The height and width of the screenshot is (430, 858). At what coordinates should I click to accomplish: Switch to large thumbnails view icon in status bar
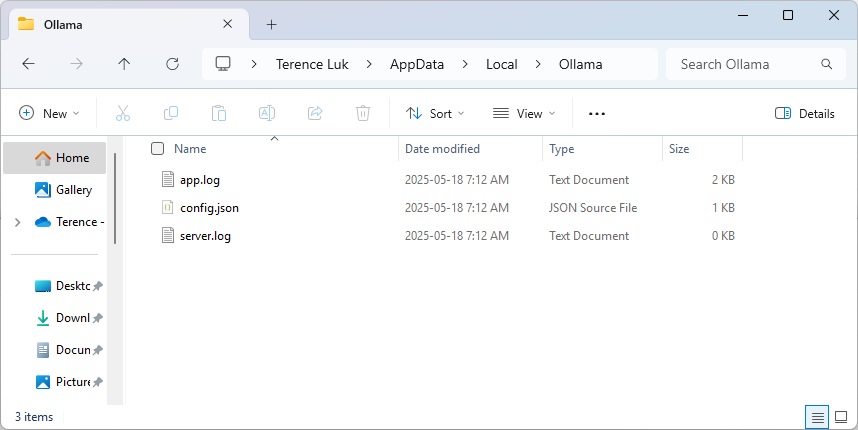842,418
